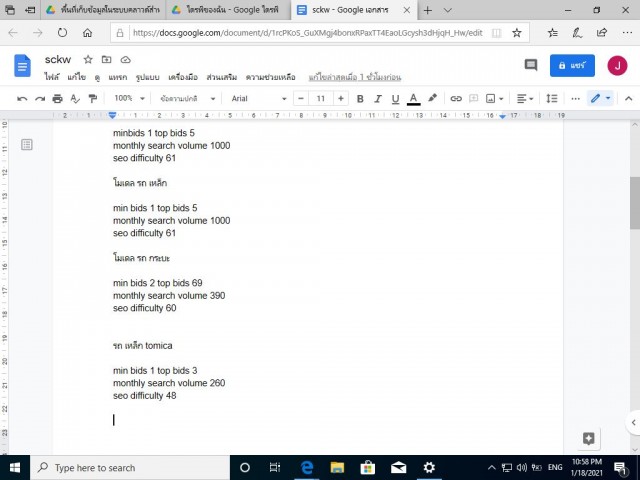Open the insert image dropdown
Image resolution: width=640 pixels, height=480 pixels.
tap(495, 98)
